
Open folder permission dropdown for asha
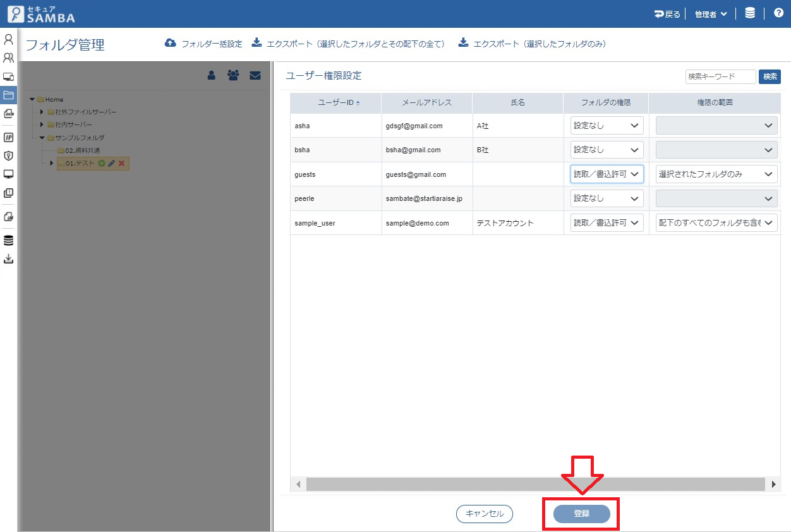(x=607, y=126)
